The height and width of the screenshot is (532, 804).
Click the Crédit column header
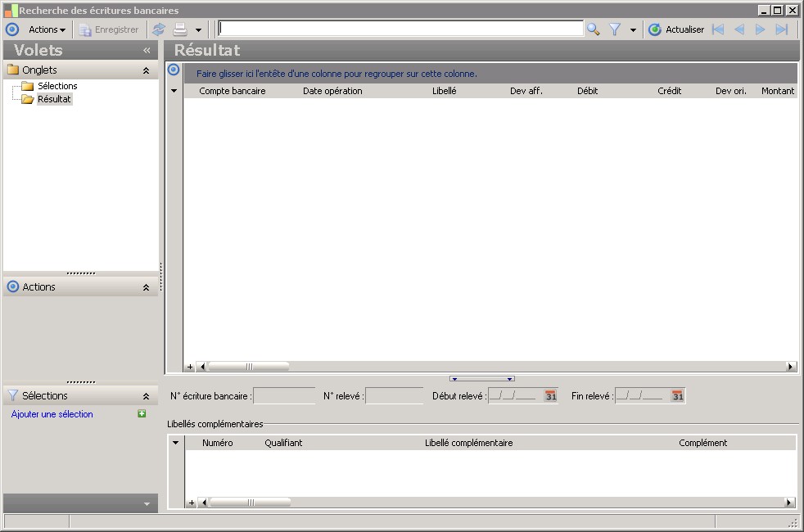point(669,91)
